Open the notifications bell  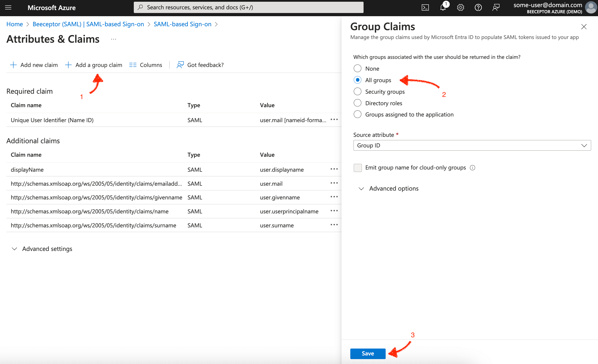(x=443, y=7)
